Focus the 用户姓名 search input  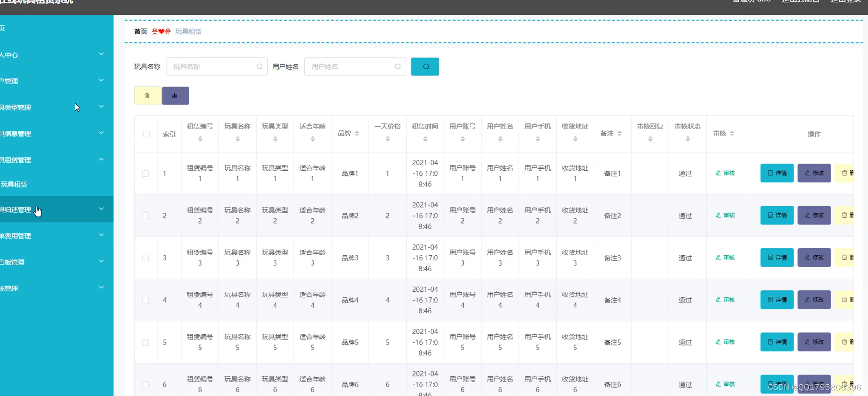355,66
